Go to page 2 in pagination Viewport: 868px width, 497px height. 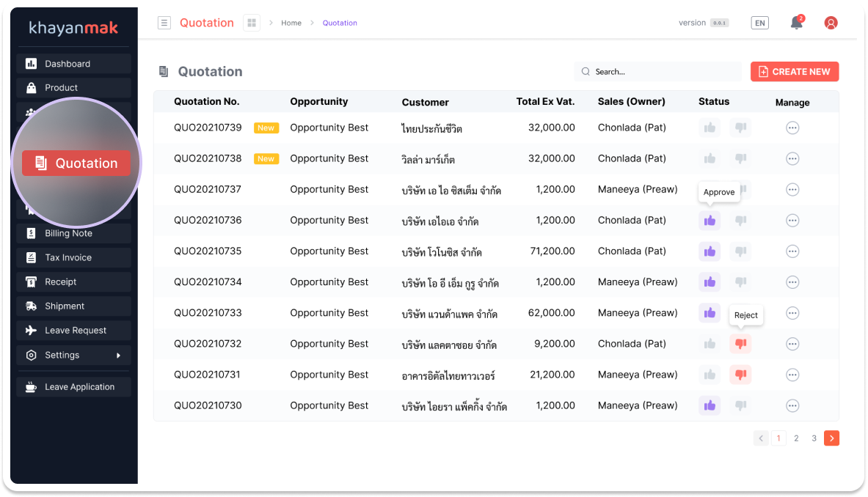click(x=796, y=438)
